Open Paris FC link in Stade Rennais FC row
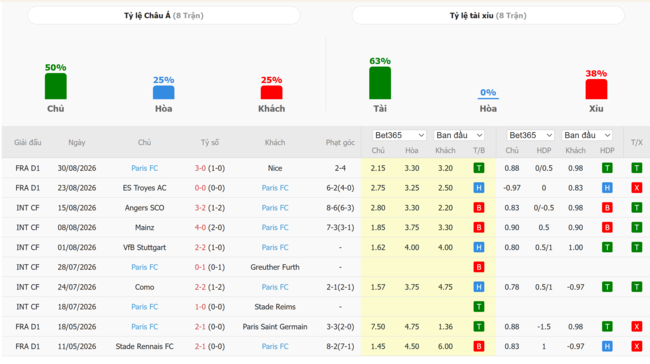Image resolution: width=650 pixels, height=364 pixels. (x=275, y=346)
